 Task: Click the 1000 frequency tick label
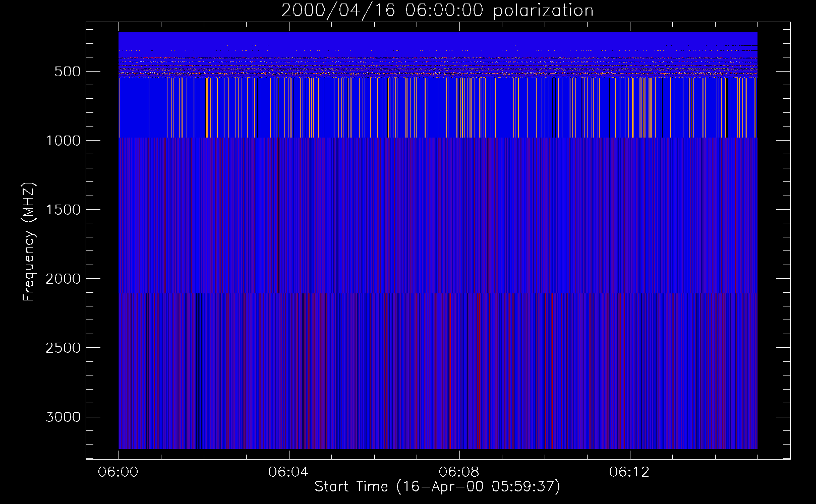click(x=63, y=141)
